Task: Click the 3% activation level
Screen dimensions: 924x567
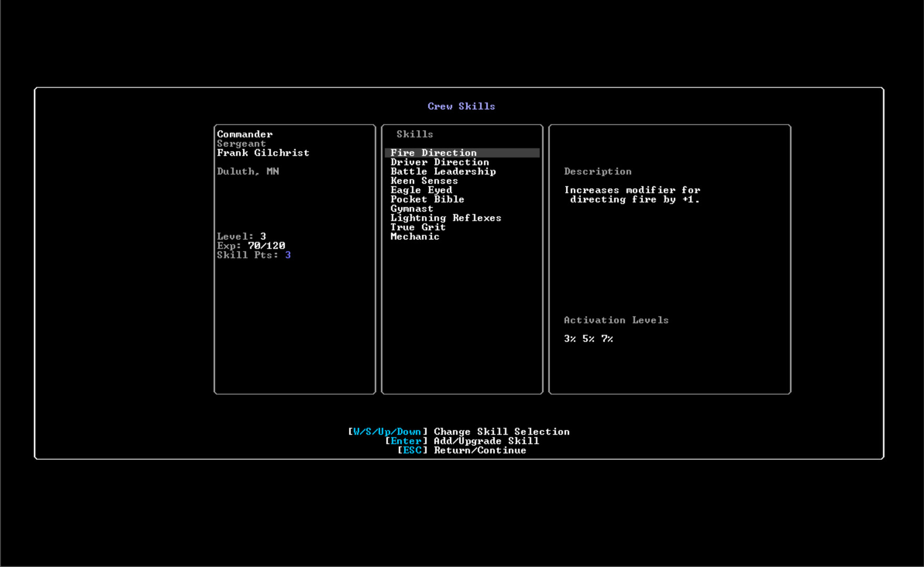Action: [x=570, y=339]
